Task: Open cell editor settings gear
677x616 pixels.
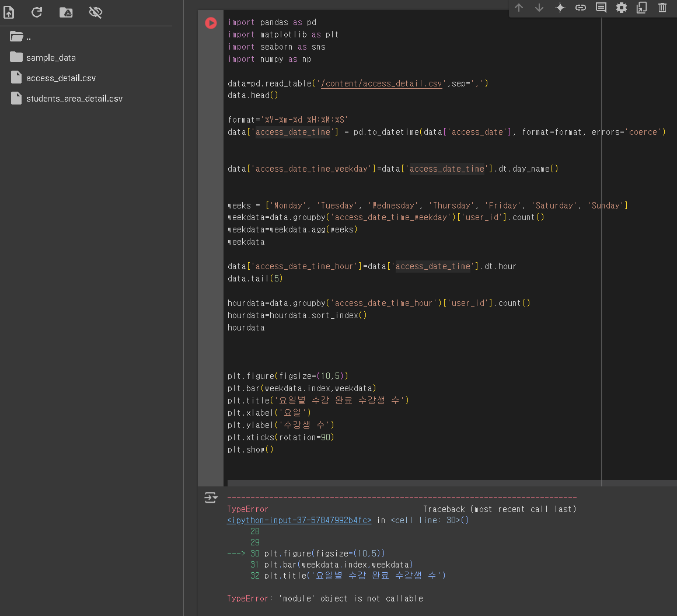Action: point(622,8)
